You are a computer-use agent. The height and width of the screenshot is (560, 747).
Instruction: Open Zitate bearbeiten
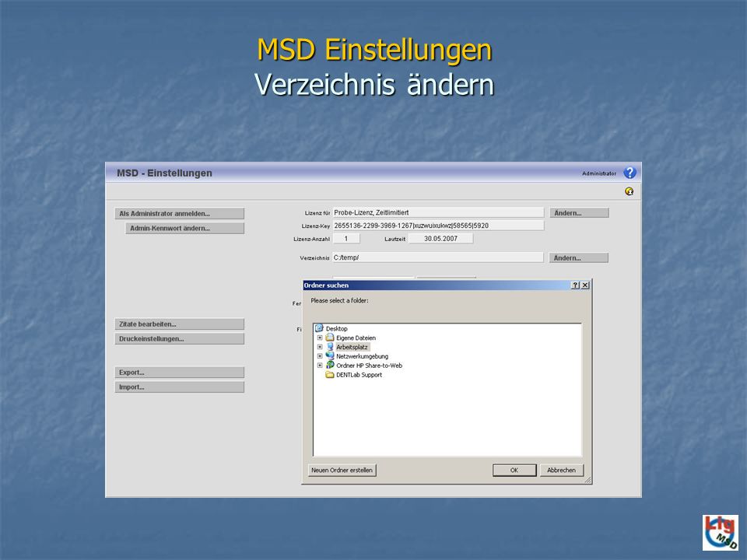[180, 324]
